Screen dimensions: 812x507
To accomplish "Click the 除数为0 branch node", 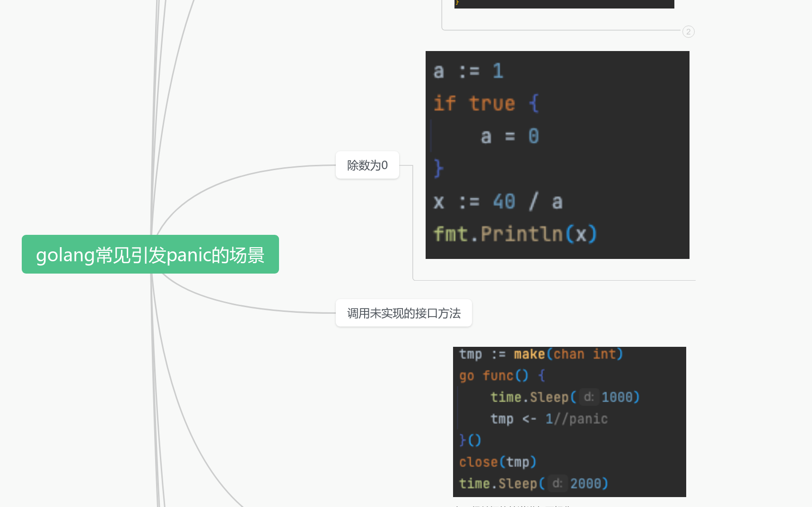I will (367, 165).
